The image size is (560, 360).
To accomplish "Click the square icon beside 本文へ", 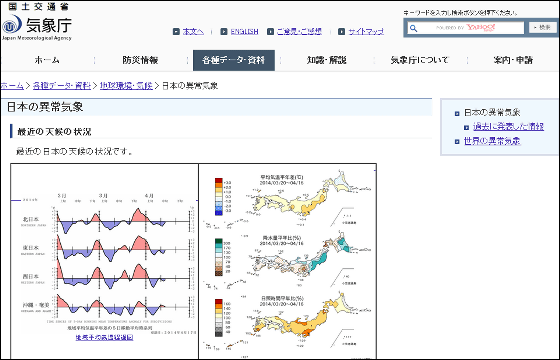I will pos(176,31).
